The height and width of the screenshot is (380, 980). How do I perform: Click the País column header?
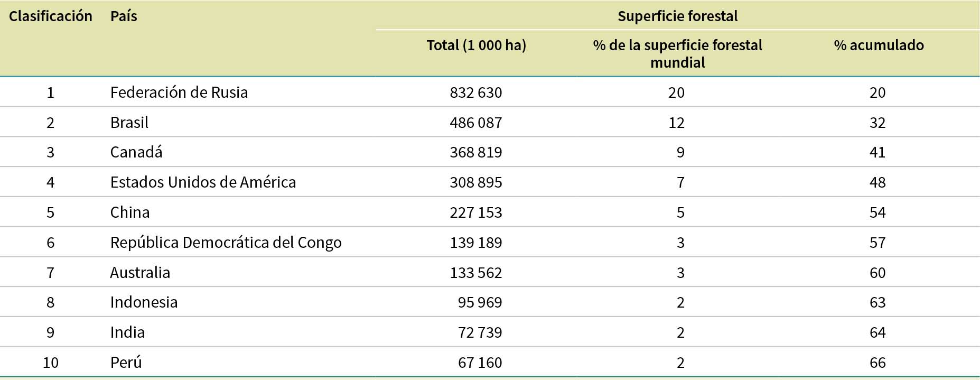(124, 16)
